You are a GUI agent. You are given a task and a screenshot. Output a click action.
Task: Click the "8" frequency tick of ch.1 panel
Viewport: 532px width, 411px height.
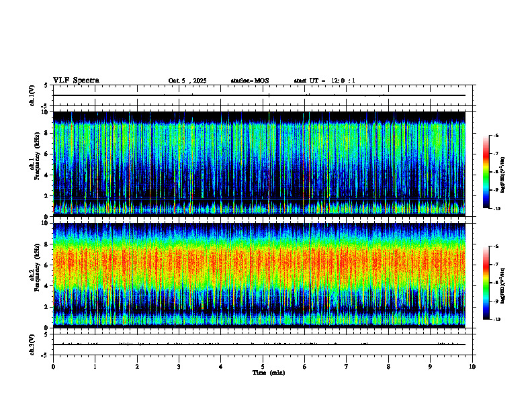pyautogui.click(x=47, y=133)
